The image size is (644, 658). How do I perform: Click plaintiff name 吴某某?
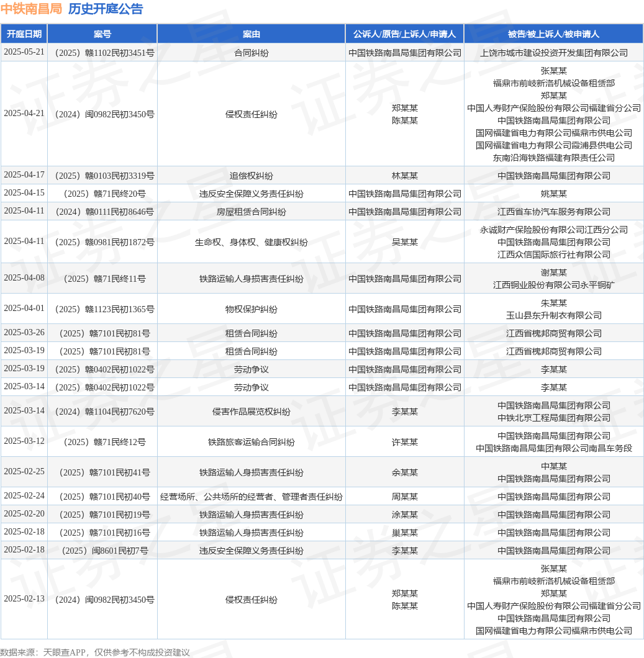[405, 242]
